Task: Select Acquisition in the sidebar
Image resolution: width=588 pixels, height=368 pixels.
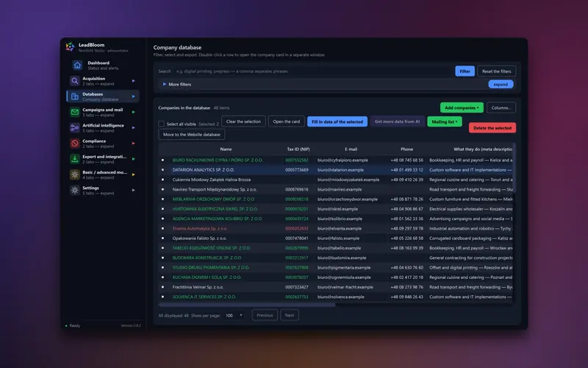Action: tap(103, 81)
